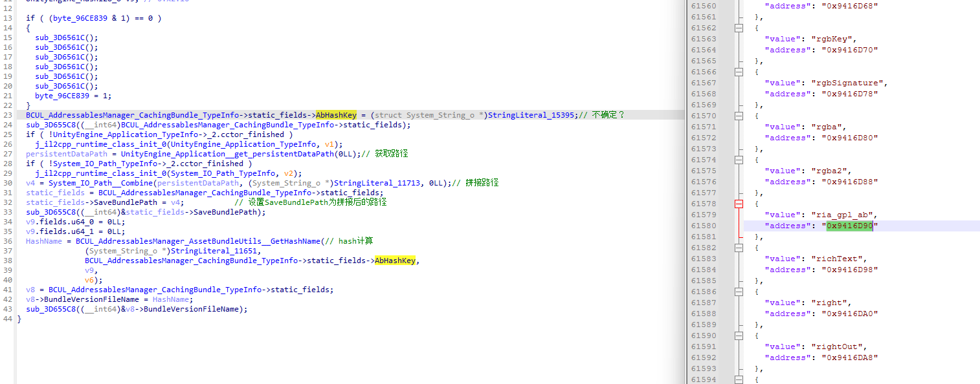The image size is (980, 384).
Task: Collapse the fold marker beside the rgbKey block
Action: [x=739, y=28]
